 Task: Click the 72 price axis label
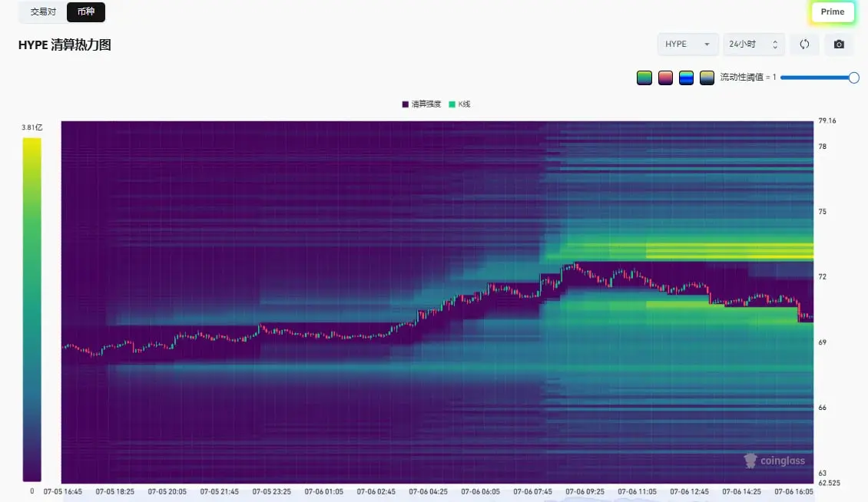(822, 277)
